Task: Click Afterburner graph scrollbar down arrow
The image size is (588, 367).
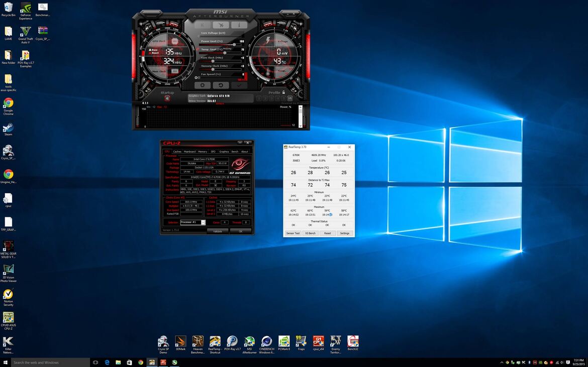Action: (x=301, y=126)
